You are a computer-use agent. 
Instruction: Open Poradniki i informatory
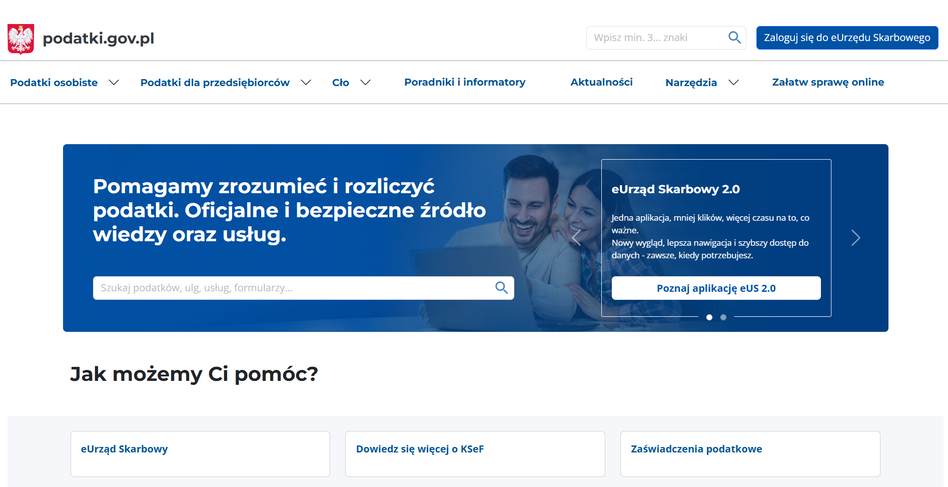point(465,82)
